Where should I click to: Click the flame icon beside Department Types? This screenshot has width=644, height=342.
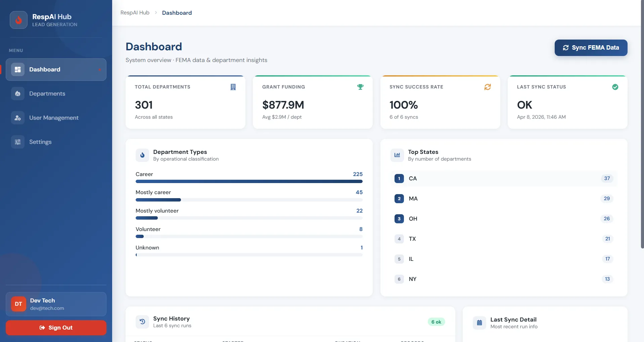(x=142, y=155)
